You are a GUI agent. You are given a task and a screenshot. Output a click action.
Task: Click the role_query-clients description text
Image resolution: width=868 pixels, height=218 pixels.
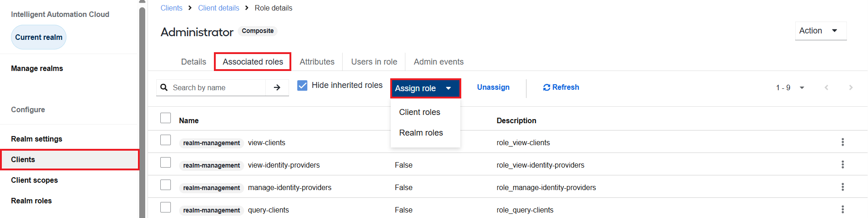point(525,210)
